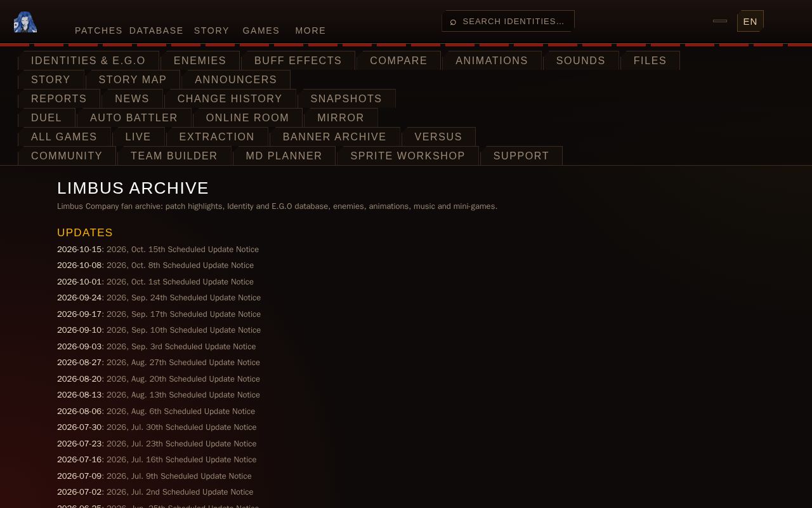Open the Jul. 2nd Scheduled Update Notice

[180, 492]
